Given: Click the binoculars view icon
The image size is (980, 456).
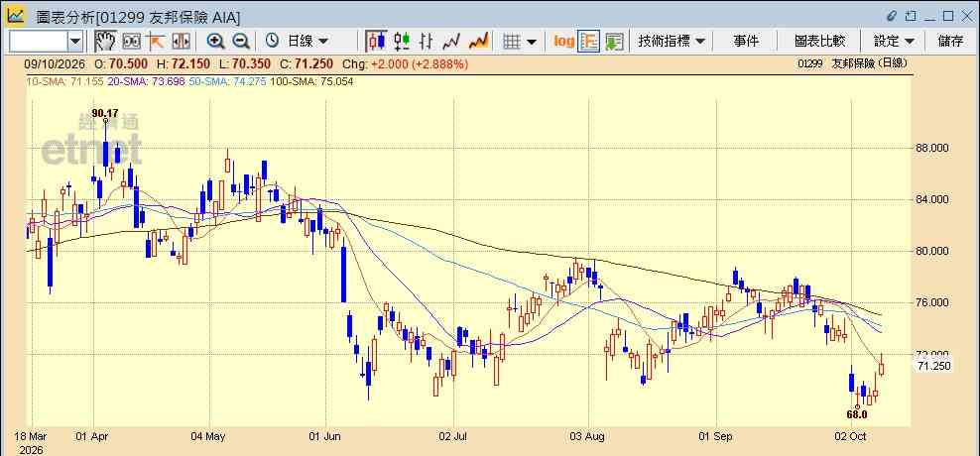Looking at the screenshot, I should [131, 42].
